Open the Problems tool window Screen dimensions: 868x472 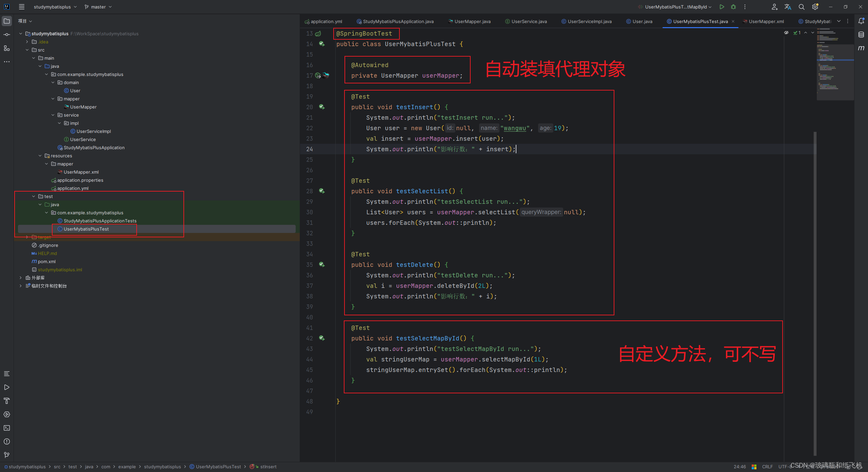pyautogui.click(x=7, y=441)
